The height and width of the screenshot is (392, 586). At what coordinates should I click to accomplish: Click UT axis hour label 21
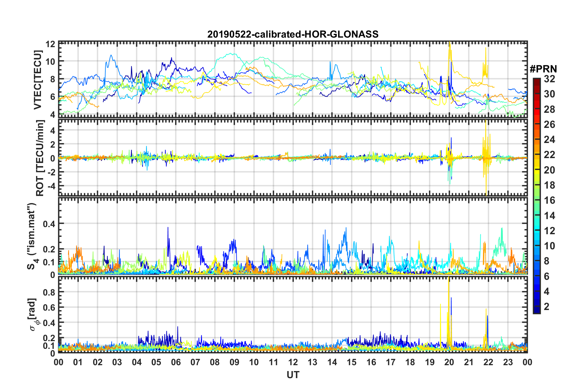click(469, 362)
